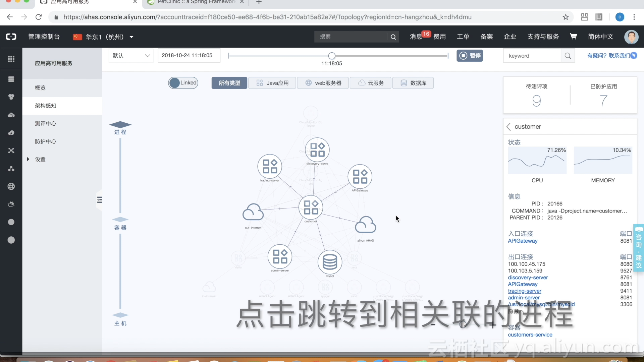Click the timeline slider handle

(331, 56)
